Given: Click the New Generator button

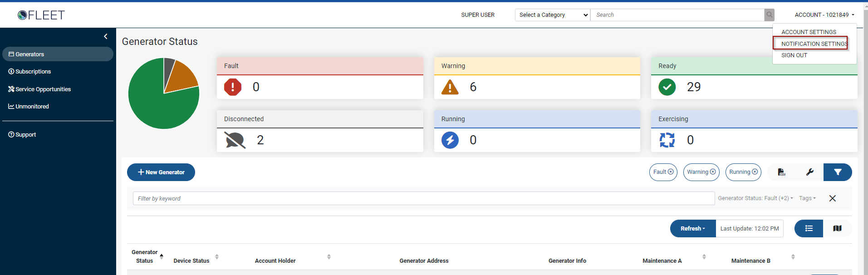Looking at the screenshot, I should coord(161,172).
